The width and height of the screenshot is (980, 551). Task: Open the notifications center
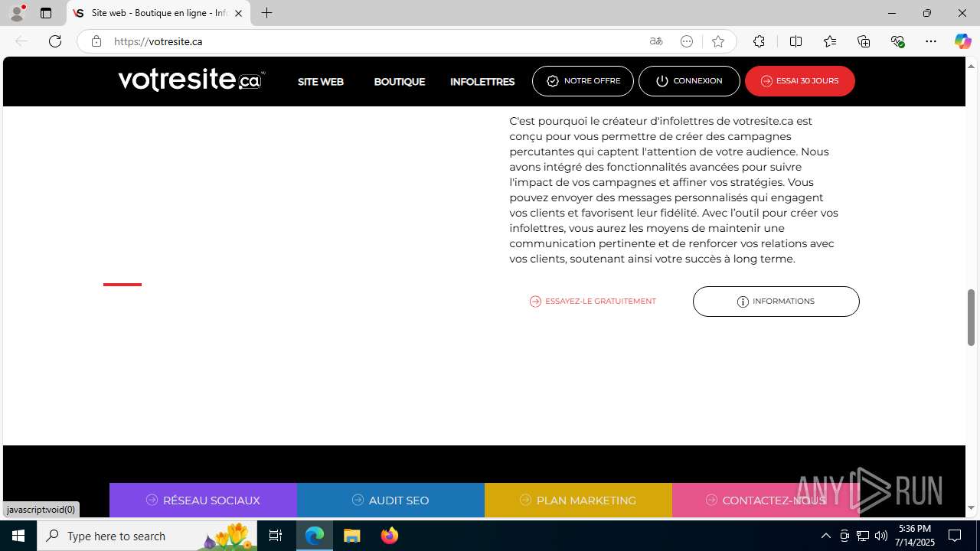(x=955, y=536)
